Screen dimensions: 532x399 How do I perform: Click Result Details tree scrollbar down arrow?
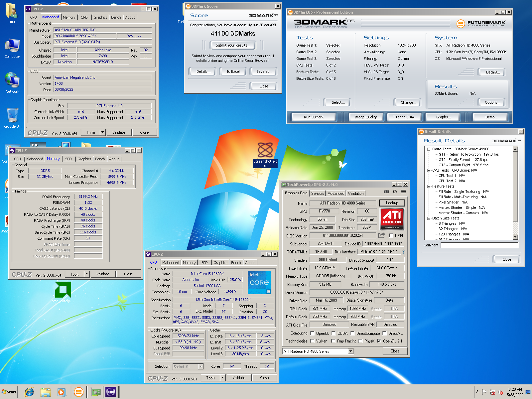(515, 237)
